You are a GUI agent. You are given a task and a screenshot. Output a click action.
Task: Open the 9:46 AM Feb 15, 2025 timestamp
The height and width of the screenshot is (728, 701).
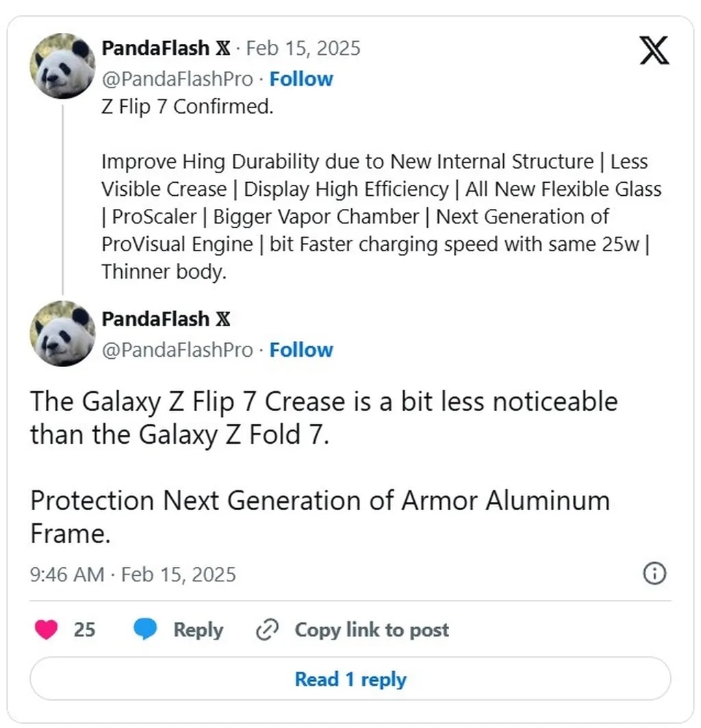tap(133, 574)
